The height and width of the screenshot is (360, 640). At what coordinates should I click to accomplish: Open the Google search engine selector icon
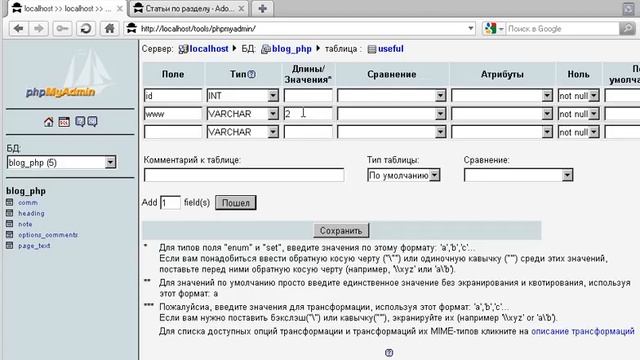tap(493, 29)
